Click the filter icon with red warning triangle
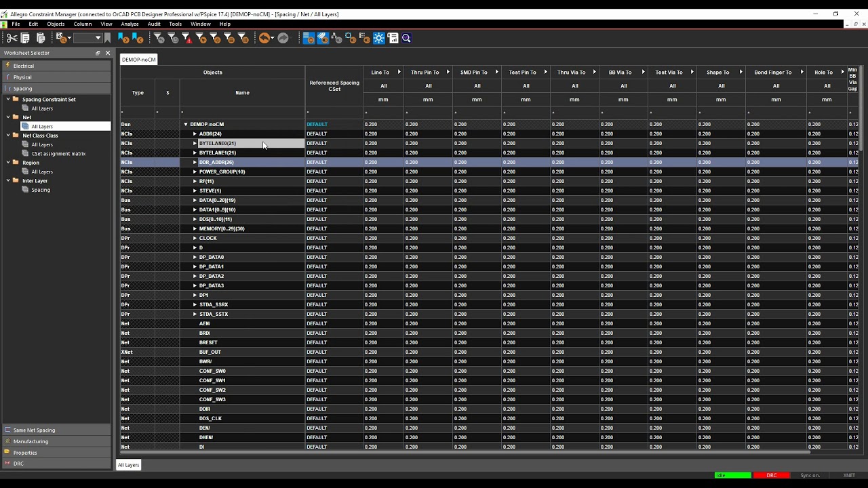 [x=186, y=38]
